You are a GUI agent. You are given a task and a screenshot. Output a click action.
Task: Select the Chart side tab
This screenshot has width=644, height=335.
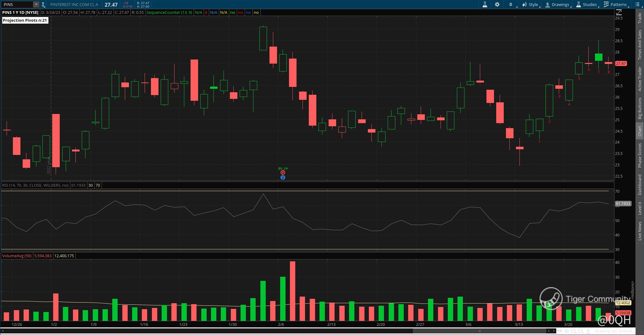tap(640, 131)
